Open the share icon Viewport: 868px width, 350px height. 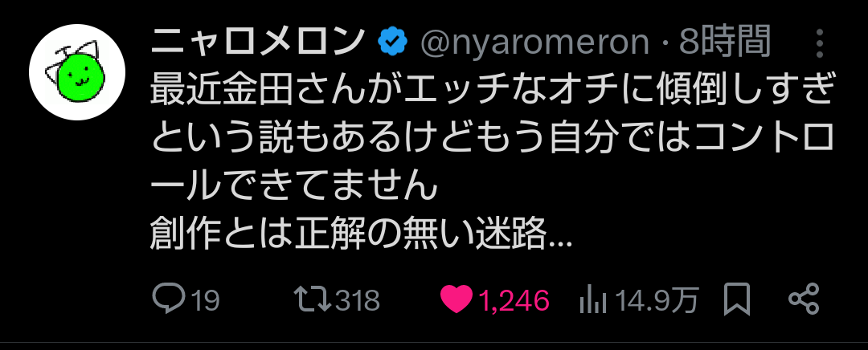[x=803, y=299]
